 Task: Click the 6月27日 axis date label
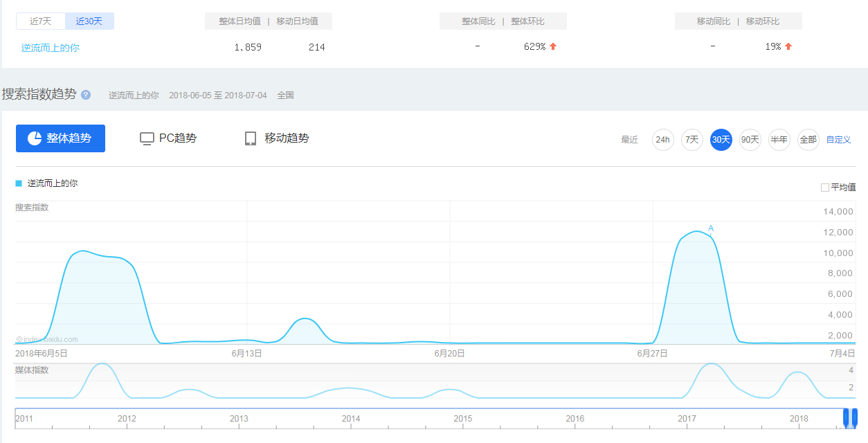coord(653,354)
